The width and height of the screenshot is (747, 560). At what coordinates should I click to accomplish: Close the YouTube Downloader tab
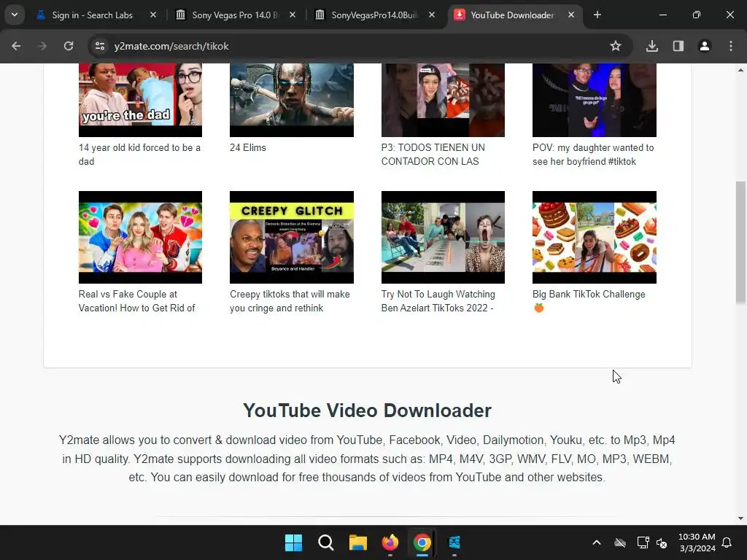pyautogui.click(x=571, y=15)
